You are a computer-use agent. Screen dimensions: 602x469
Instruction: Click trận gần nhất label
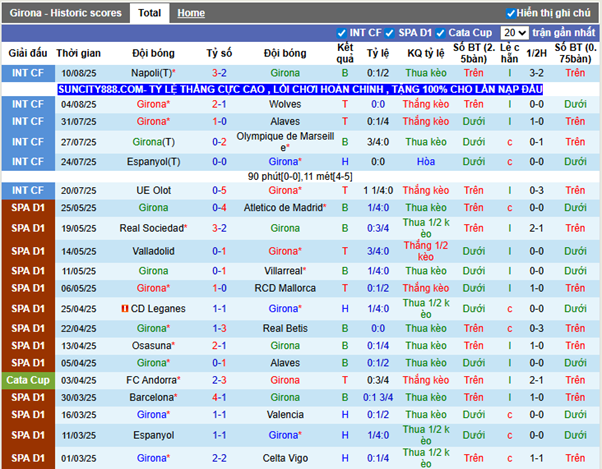(564, 33)
